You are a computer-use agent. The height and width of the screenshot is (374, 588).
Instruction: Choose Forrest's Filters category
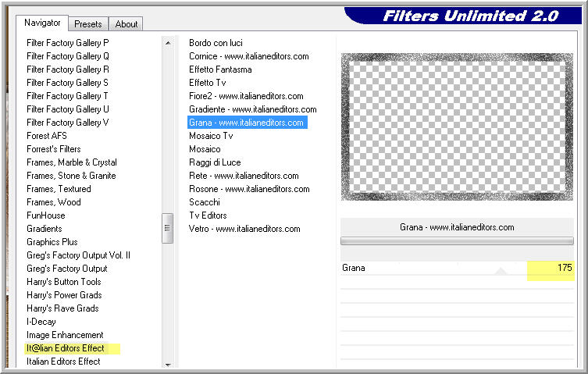(54, 149)
